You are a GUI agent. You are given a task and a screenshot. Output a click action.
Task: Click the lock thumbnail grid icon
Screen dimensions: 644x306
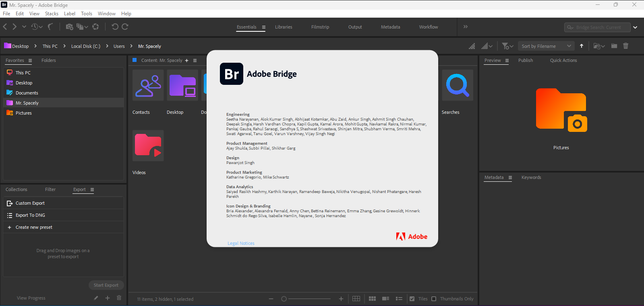[x=356, y=299]
